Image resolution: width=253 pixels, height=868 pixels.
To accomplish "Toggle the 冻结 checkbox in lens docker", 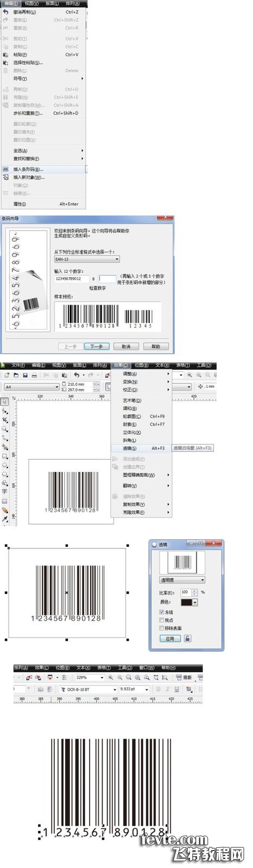I will [162, 612].
